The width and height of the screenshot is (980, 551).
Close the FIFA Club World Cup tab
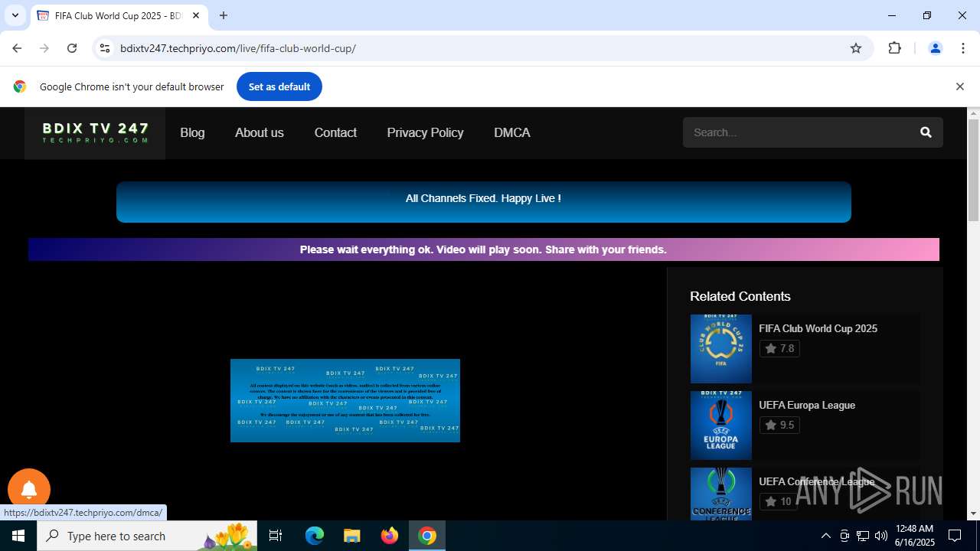(196, 15)
